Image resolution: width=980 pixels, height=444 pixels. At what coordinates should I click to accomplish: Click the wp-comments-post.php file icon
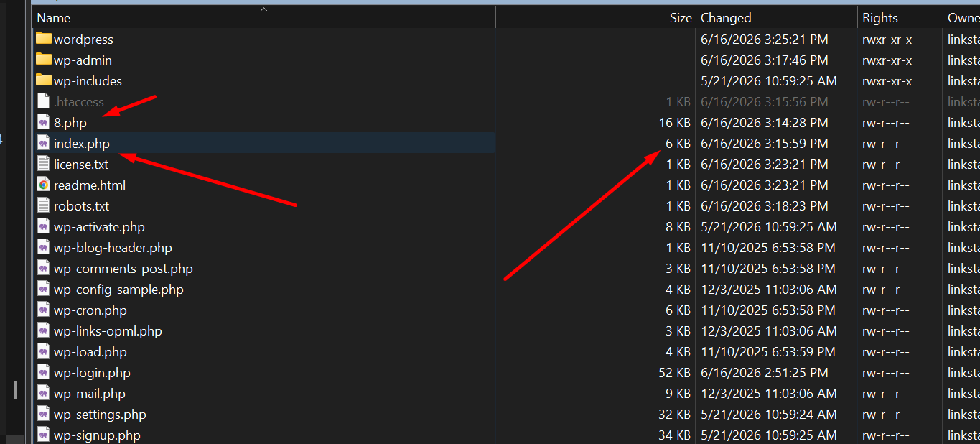(44, 268)
